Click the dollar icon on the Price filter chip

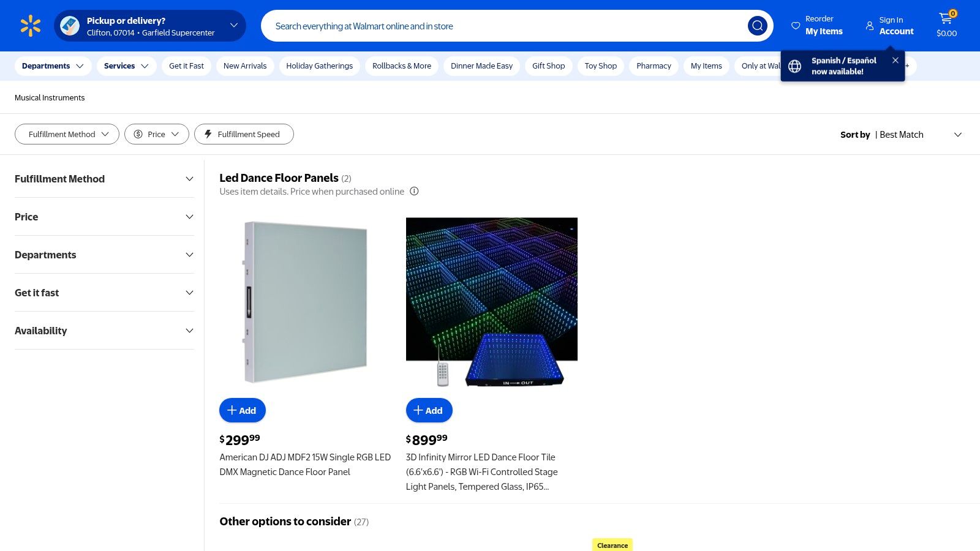(x=138, y=134)
